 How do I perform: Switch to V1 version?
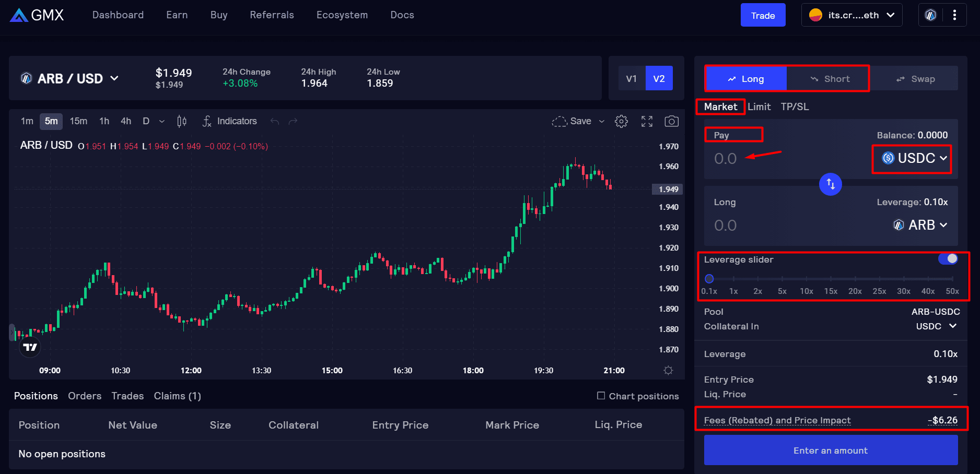(632, 78)
